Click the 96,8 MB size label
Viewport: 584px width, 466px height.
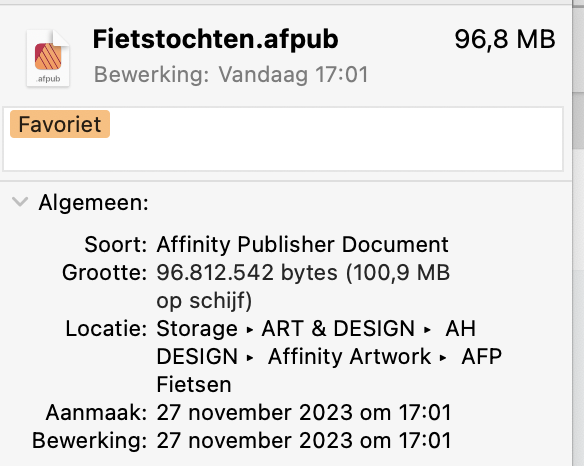pyautogui.click(x=505, y=39)
